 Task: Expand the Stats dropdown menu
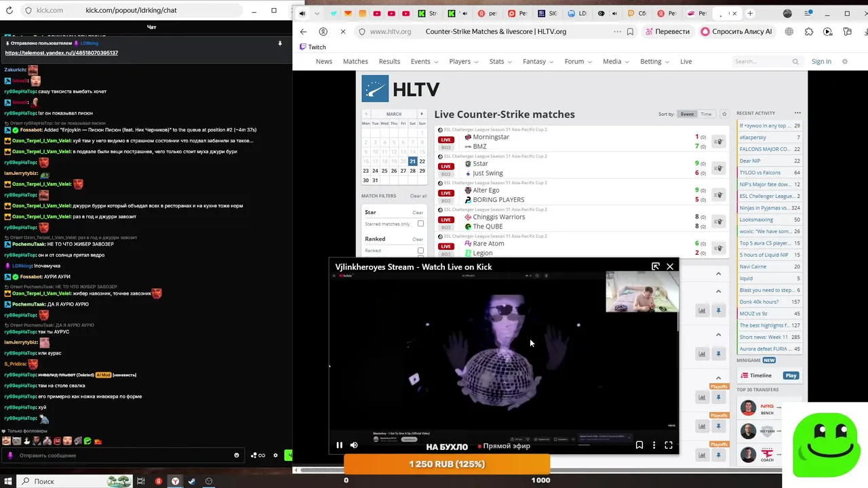tap(501, 61)
